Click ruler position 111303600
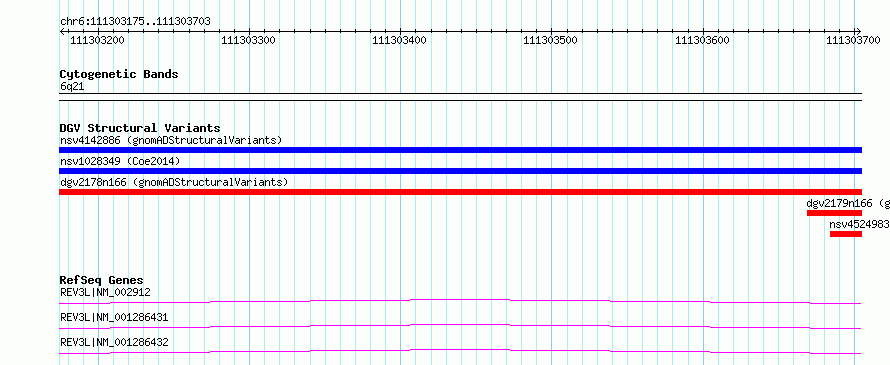Image resolution: width=890 pixels, height=365 pixels. [702, 40]
